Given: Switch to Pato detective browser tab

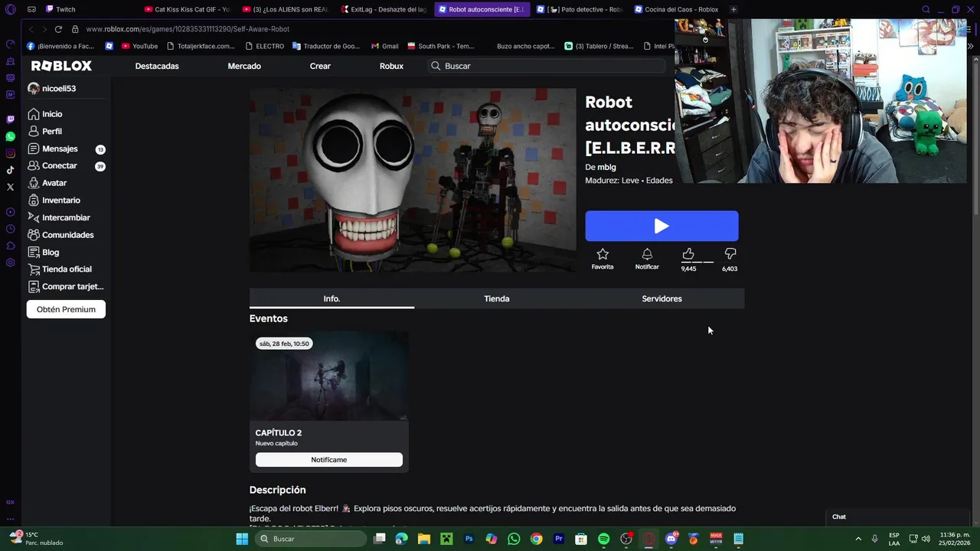Looking at the screenshot, I should [580, 9].
